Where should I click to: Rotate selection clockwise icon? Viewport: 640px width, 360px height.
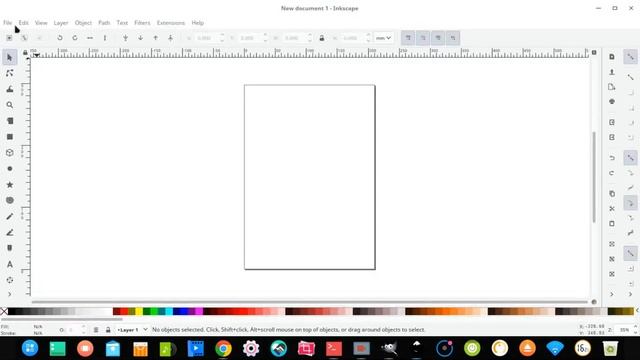pyautogui.click(x=75, y=38)
